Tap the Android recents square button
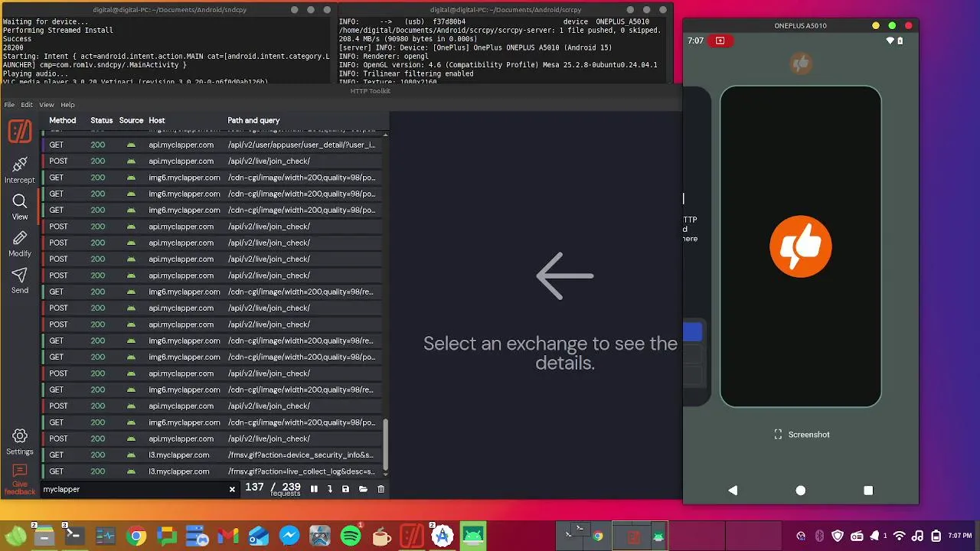The image size is (980, 551). (868, 491)
